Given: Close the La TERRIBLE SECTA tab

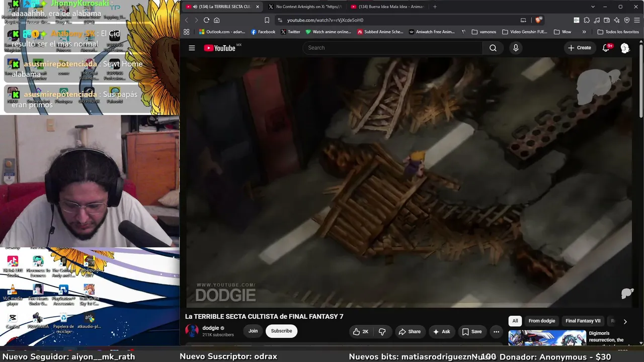Looking at the screenshot, I should tap(258, 7).
